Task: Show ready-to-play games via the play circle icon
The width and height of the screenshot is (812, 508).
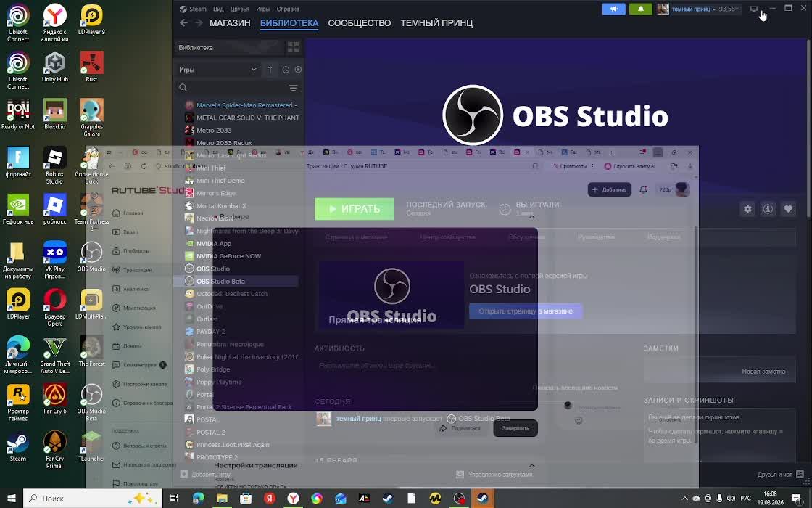Action: pos(298,70)
